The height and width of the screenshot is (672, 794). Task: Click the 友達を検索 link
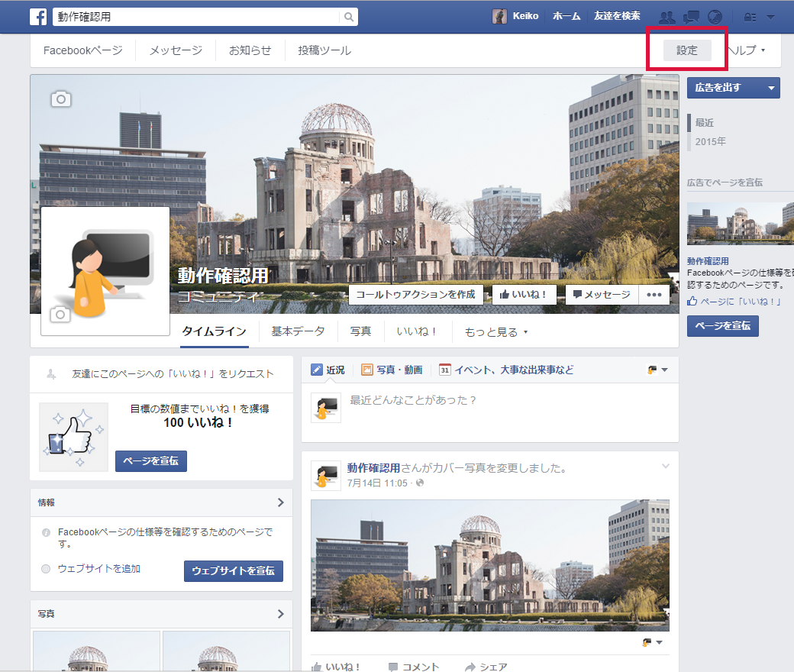click(617, 16)
